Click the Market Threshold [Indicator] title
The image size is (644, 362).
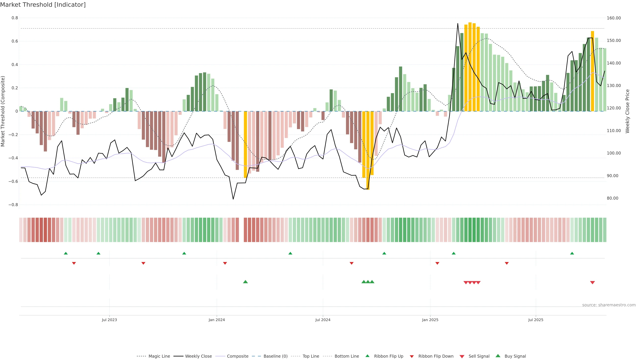pos(43,5)
